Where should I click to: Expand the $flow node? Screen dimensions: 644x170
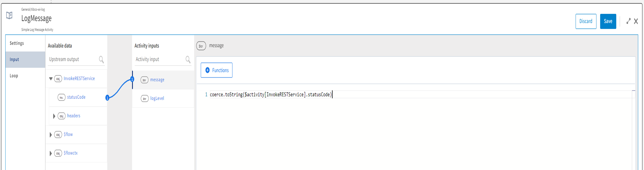pos(51,135)
